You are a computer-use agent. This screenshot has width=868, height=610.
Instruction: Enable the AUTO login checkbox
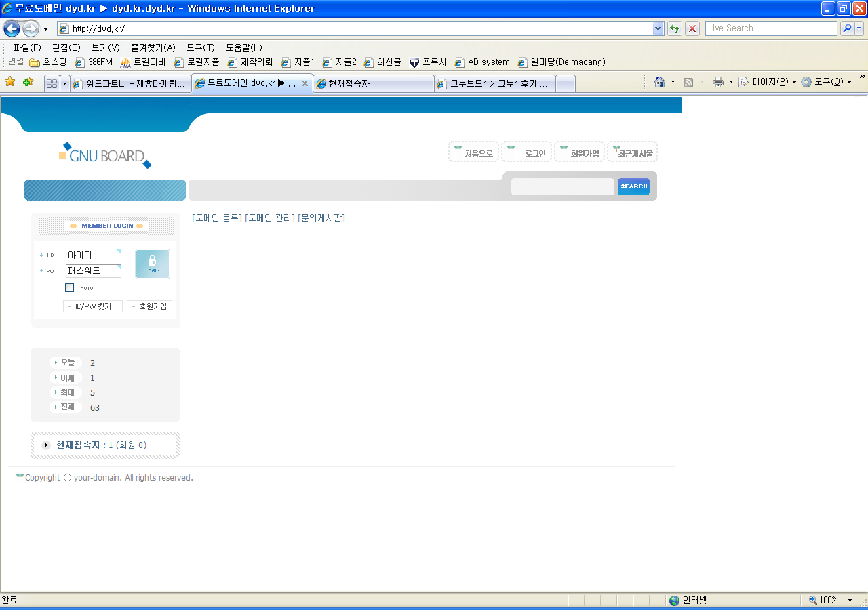[x=69, y=287]
